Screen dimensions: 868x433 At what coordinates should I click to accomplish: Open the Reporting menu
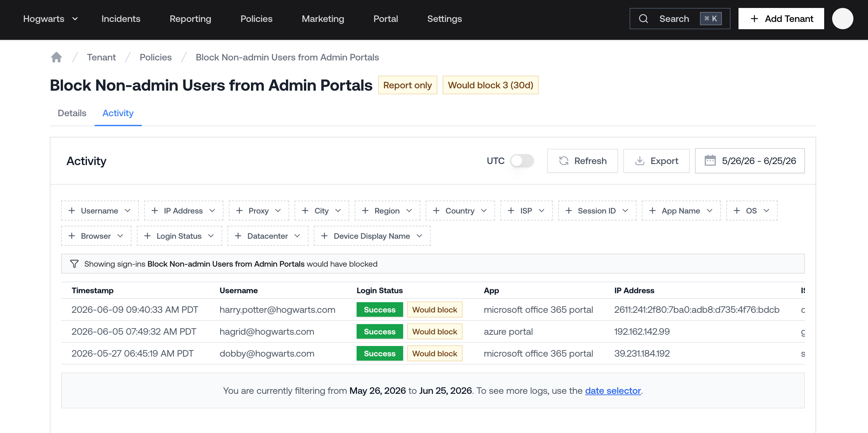(190, 19)
